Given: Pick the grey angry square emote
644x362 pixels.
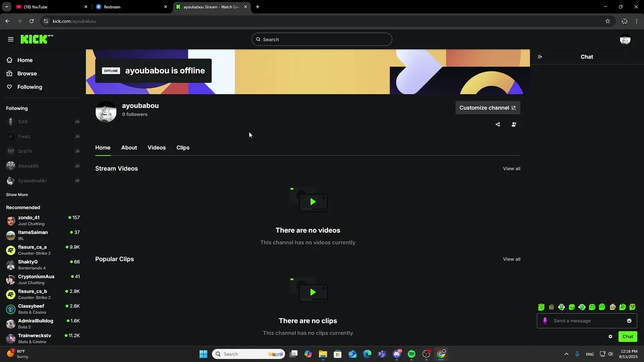Looking at the screenshot, I should click(551, 307).
